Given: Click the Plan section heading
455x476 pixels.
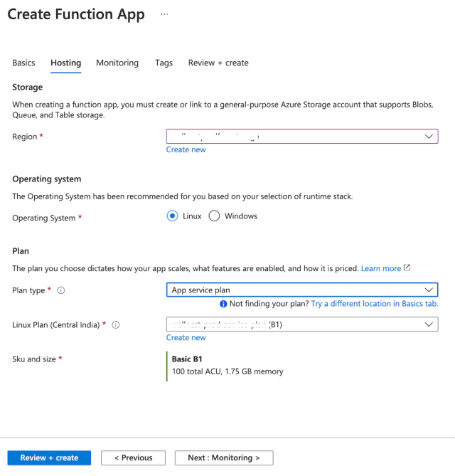Looking at the screenshot, I should coord(21,251).
